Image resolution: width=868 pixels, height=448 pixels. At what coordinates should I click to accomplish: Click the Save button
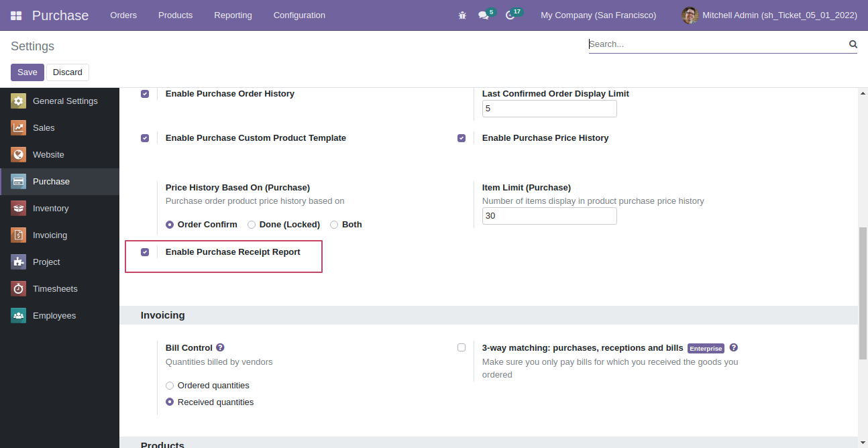click(x=28, y=72)
